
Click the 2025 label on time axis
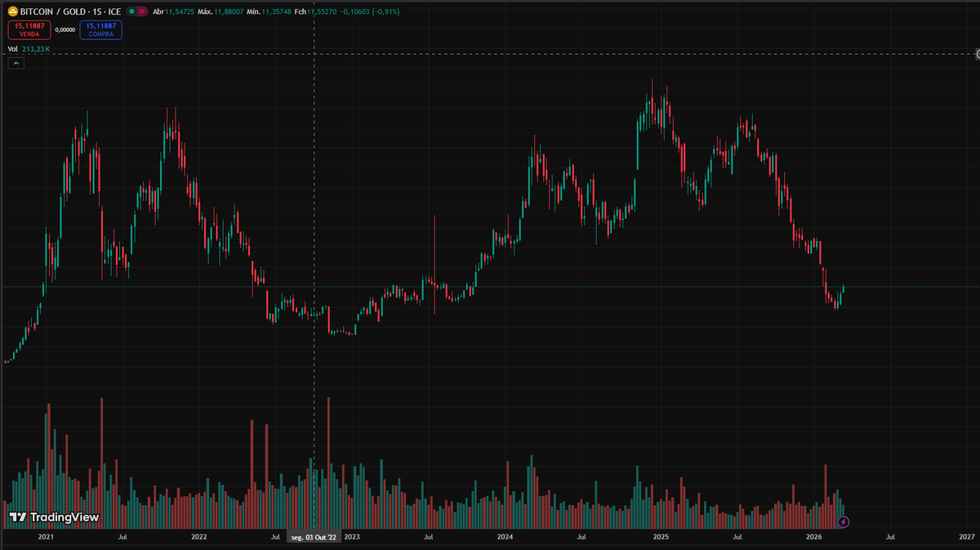click(661, 538)
